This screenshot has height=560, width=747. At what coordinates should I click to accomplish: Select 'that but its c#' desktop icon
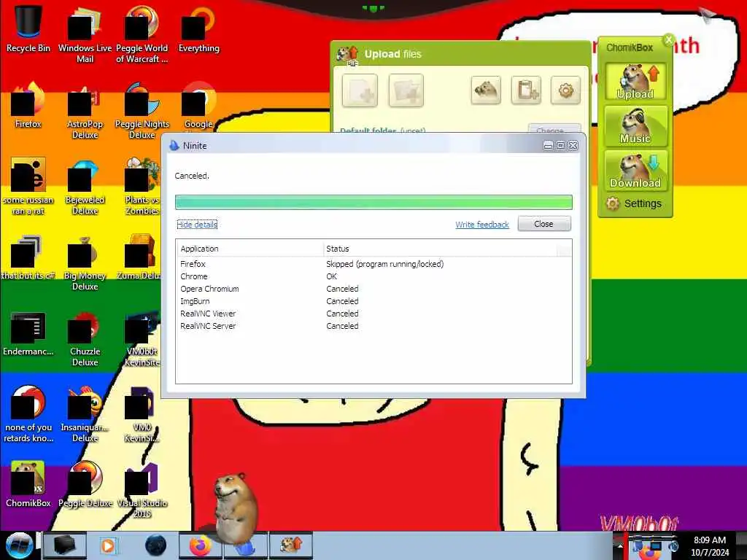pyautogui.click(x=28, y=257)
